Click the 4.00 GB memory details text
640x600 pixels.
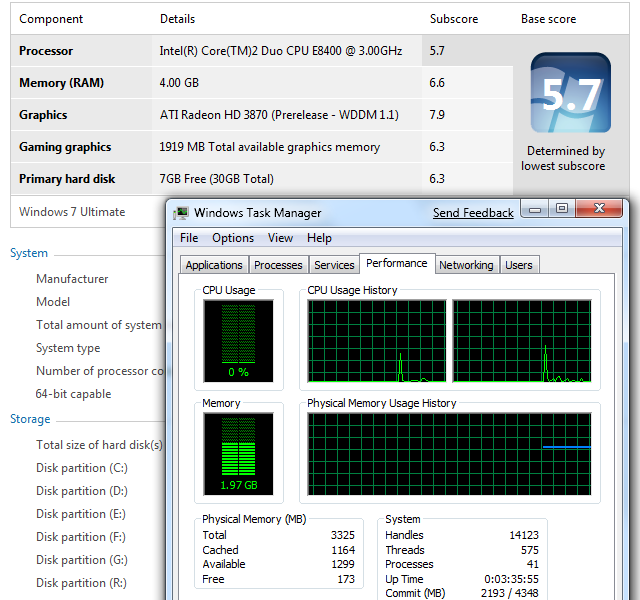click(x=179, y=83)
